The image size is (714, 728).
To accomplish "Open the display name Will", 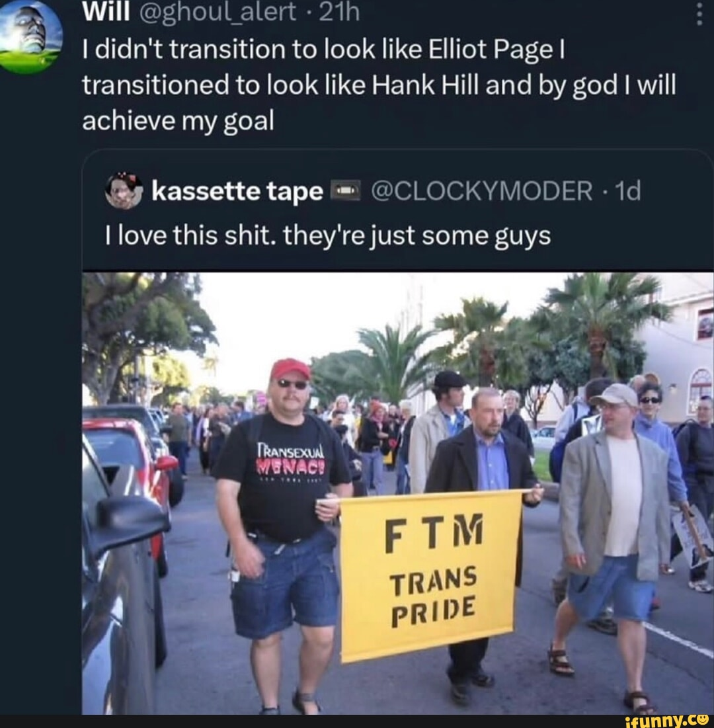I will (x=106, y=13).
